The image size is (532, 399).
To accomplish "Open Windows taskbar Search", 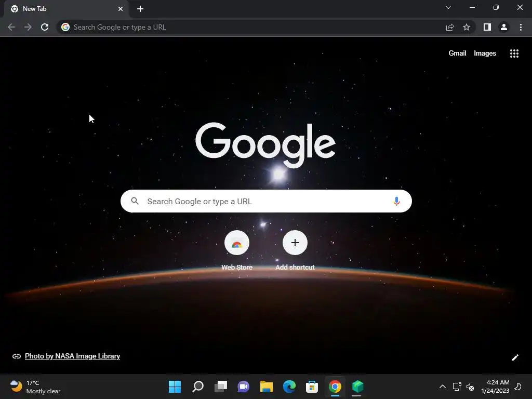I will 198,387.
